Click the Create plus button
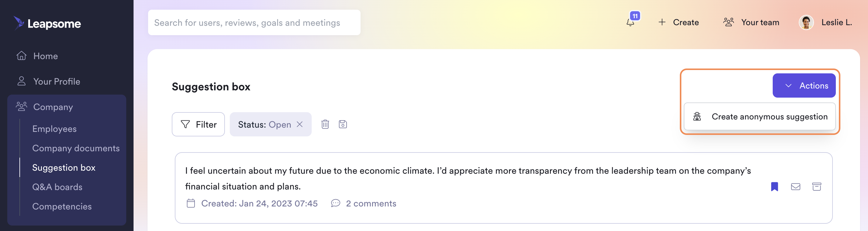868x231 pixels. click(678, 22)
